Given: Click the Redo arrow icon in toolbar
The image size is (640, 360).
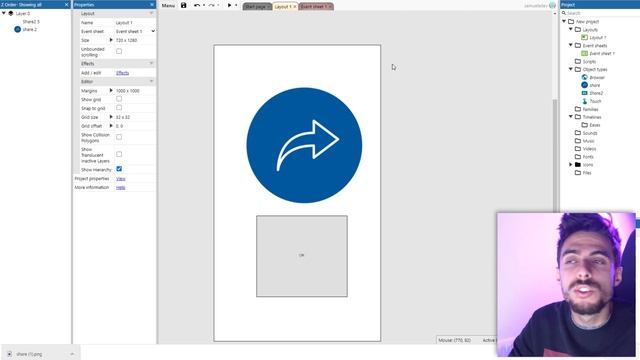Looking at the screenshot, I should coord(211,5).
